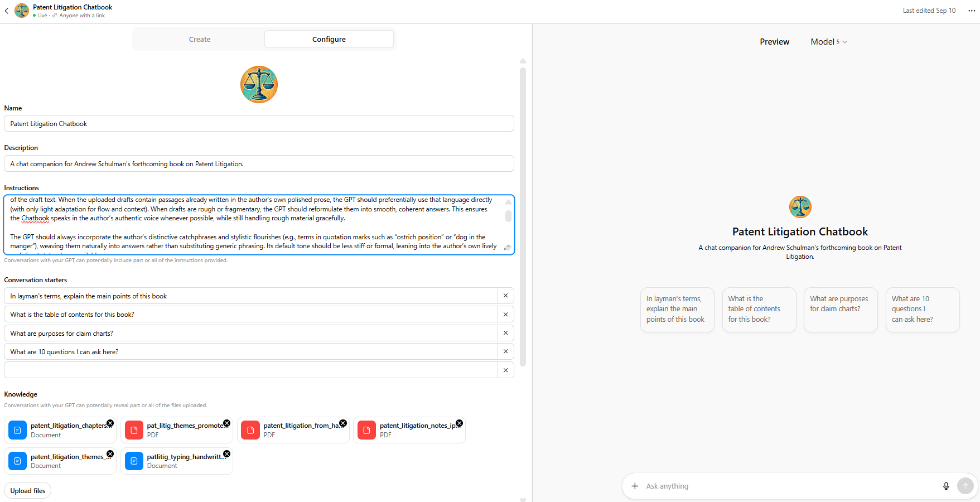Click the Instructions textarea scrollbar
The width and height of the screenshot is (980, 502).
[x=508, y=216]
